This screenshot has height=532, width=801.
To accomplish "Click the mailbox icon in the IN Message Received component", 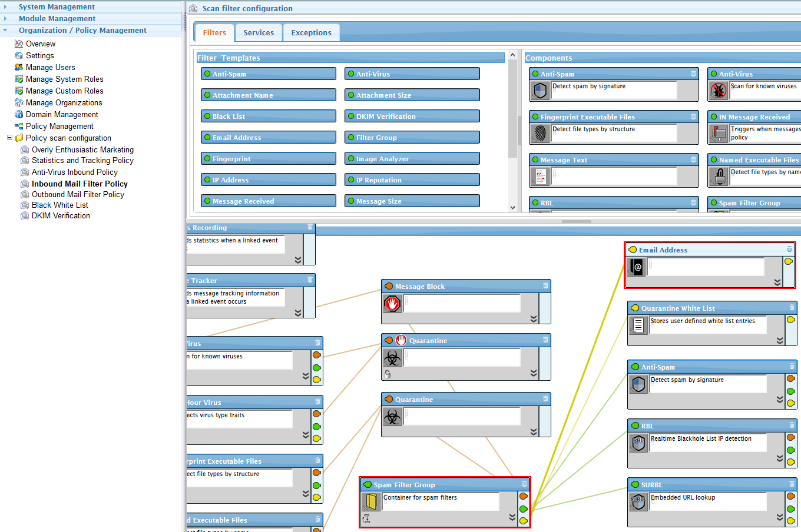I will (719, 134).
